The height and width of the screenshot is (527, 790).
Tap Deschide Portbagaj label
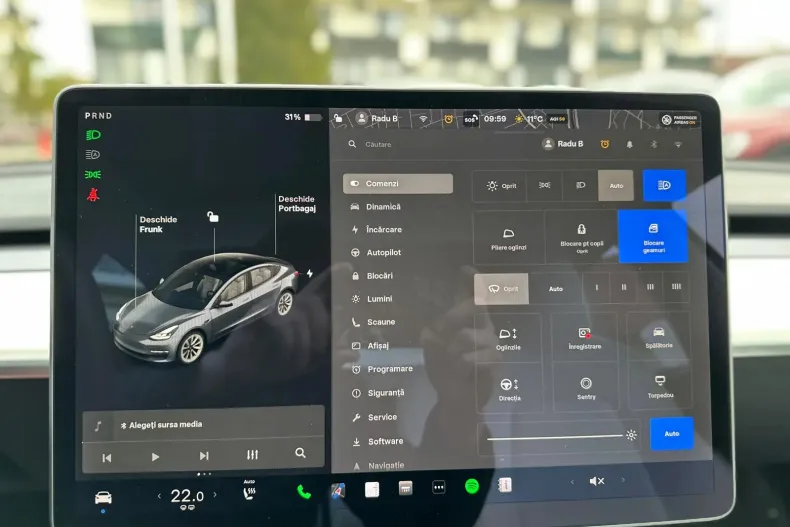tap(296, 204)
